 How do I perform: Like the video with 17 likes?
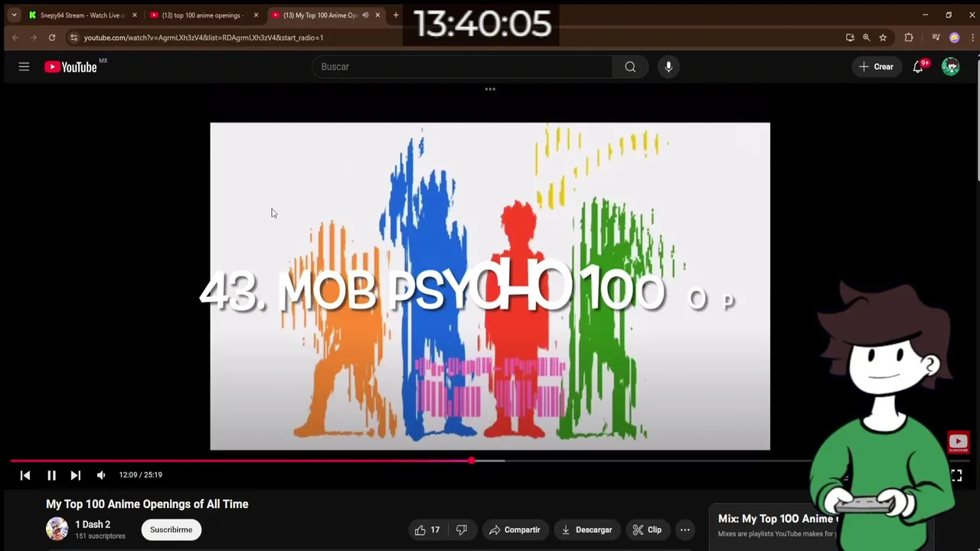(427, 530)
